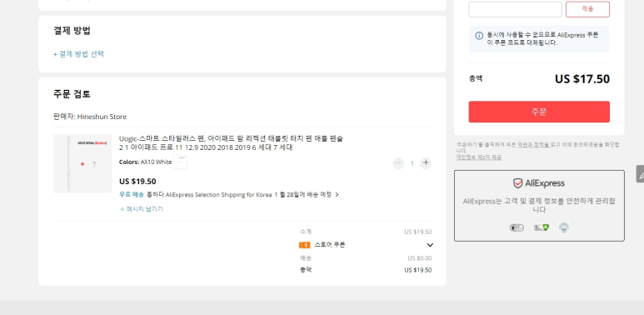Open the edit feedback icon at right edge
Image resolution: width=644 pixels, height=315 pixels.
coord(640,173)
